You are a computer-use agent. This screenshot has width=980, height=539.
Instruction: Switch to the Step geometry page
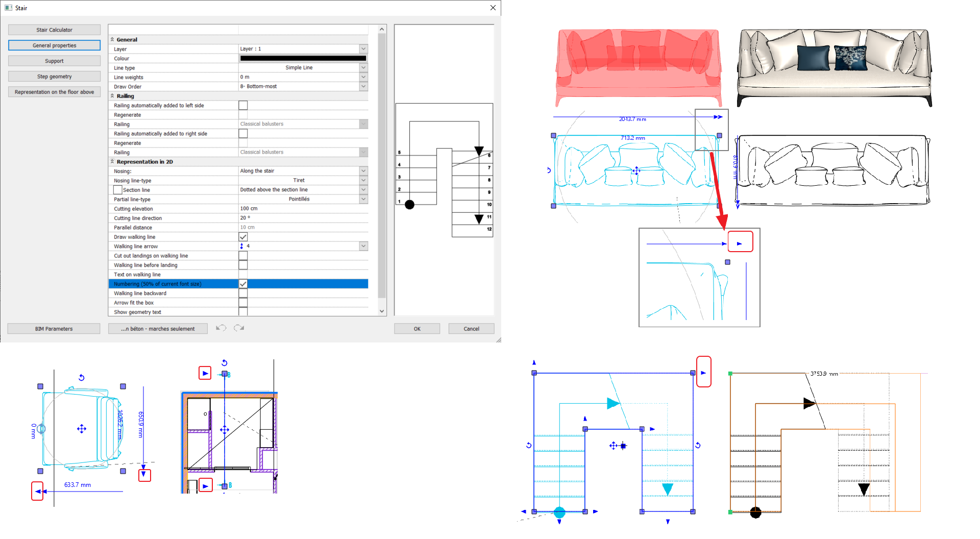[54, 76]
